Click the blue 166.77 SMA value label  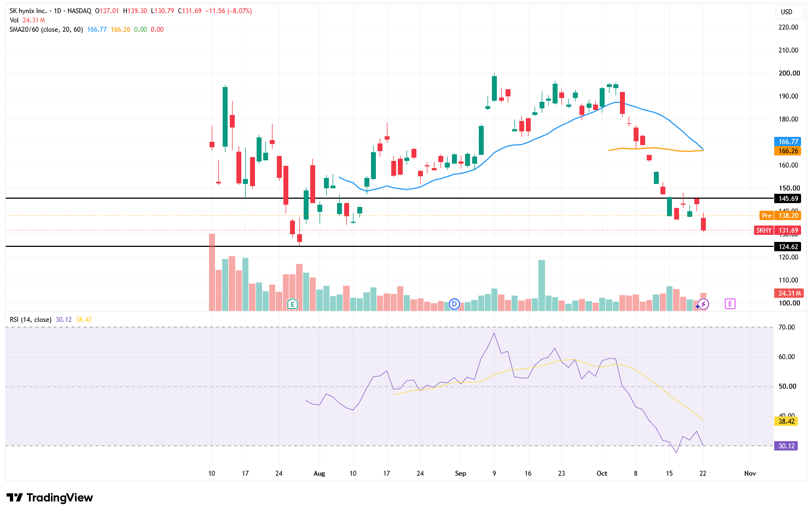click(788, 142)
